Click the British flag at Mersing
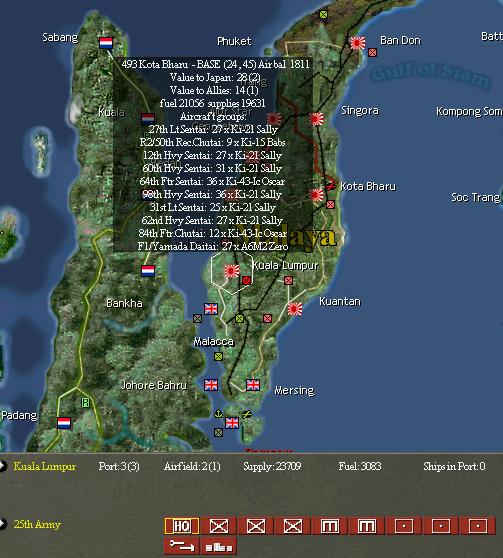503x558 pixels. click(253, 385)
